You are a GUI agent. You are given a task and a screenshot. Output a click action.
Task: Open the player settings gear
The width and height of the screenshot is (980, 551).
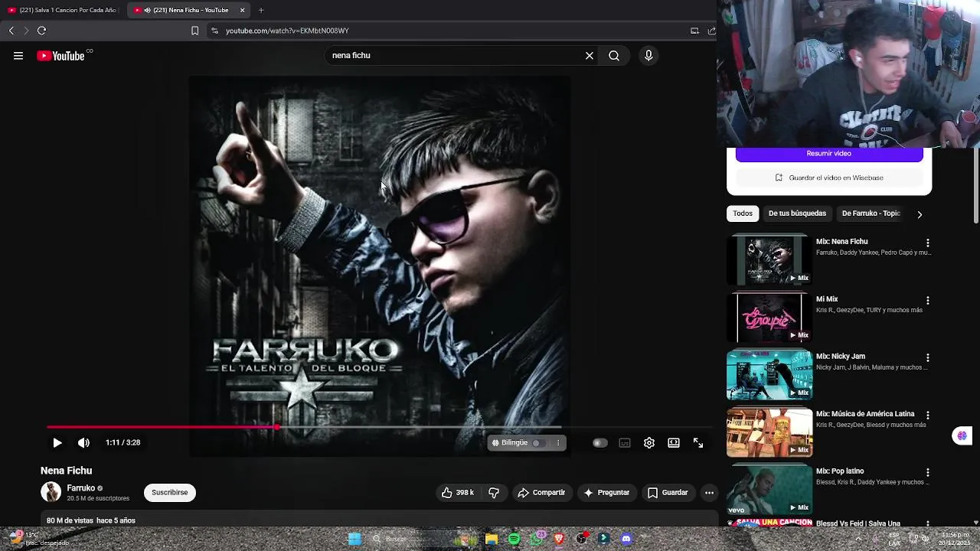649,442
